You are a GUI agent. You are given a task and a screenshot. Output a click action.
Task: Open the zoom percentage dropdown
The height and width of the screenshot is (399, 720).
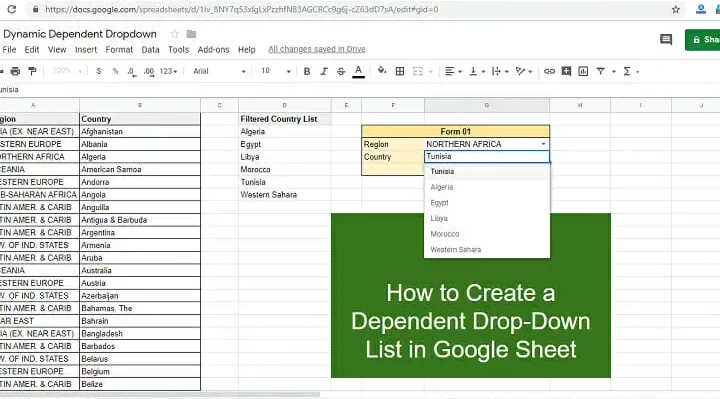point(66,71)
